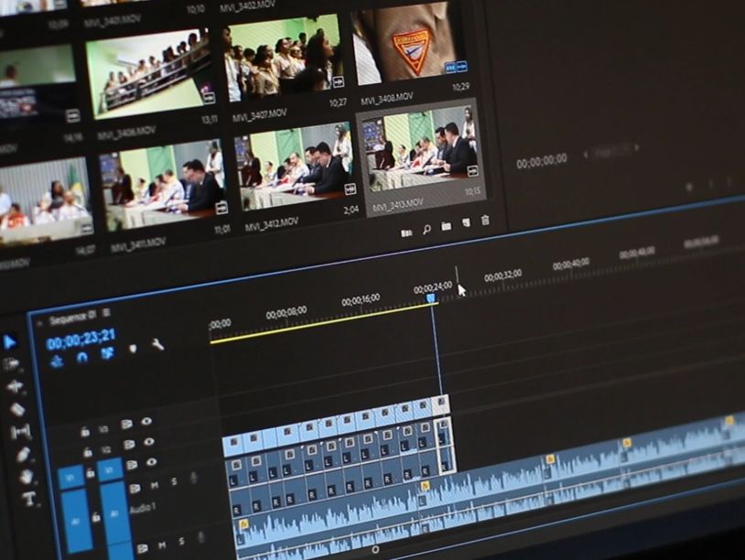Toggle sync lock of middle video track

coord(129,445)
